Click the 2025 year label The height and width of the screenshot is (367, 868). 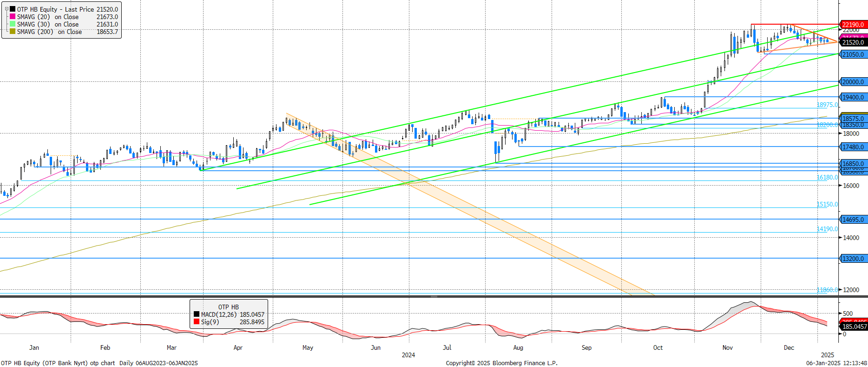828,355
